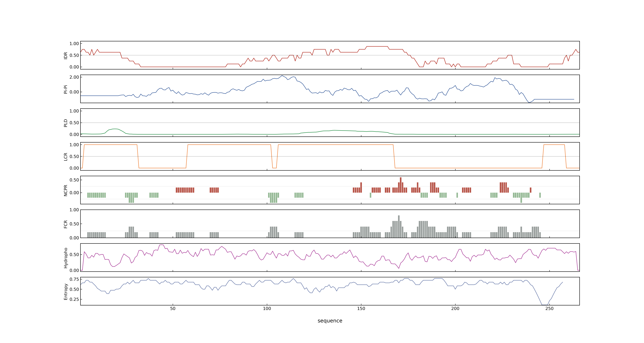The height and width of the screenshot is (343, 644).
Task: Click the IDR axis label
Action: [x=66, y=55]
